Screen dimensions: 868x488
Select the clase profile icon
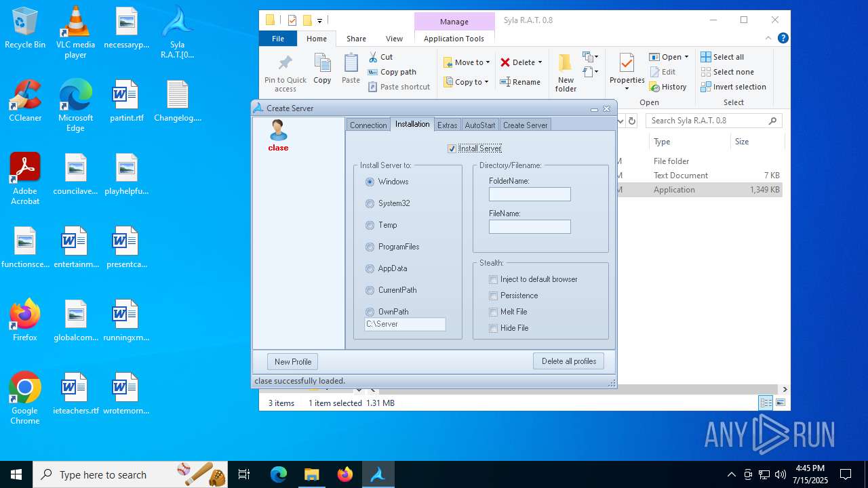[278, 130]
